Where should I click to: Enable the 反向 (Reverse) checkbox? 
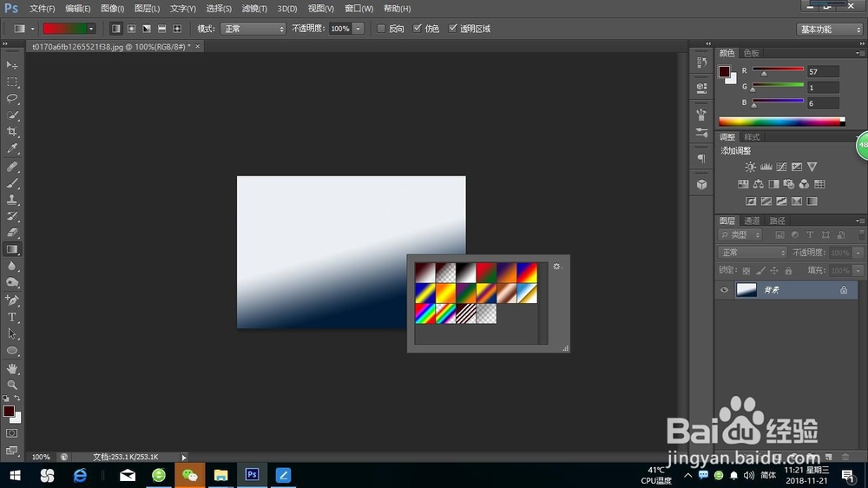click(x=381, y=29)
